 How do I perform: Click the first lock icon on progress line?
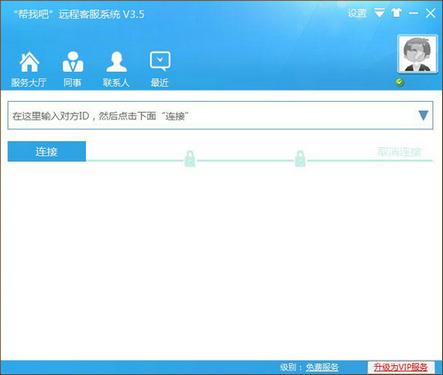coord(190,158)
